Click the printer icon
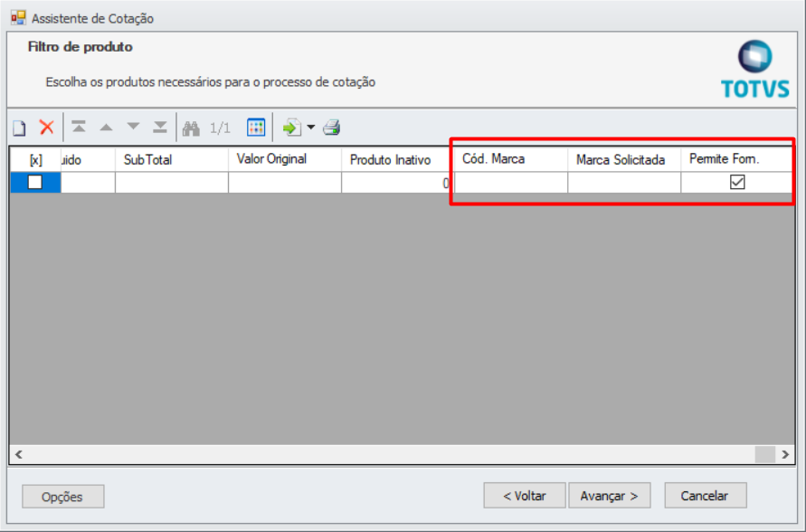 (x=332, y=127)
